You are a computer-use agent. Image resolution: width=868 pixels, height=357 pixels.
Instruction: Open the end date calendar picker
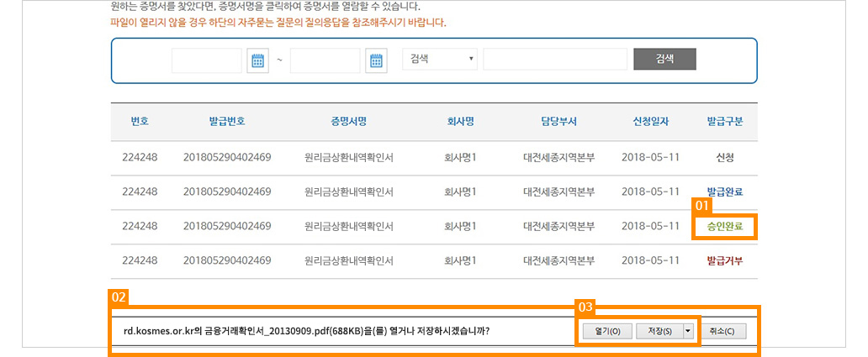click(x=376, y=60)
